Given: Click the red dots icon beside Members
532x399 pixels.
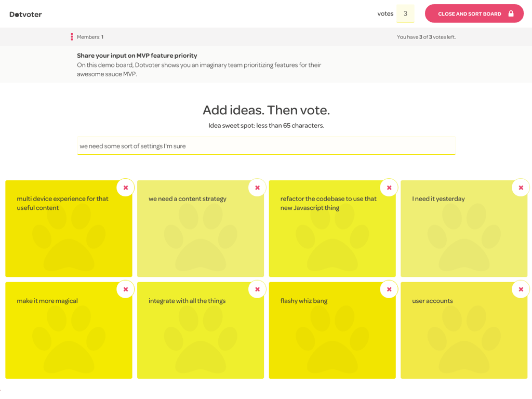Looking at the screenshot, I should (x=72, y=37).
